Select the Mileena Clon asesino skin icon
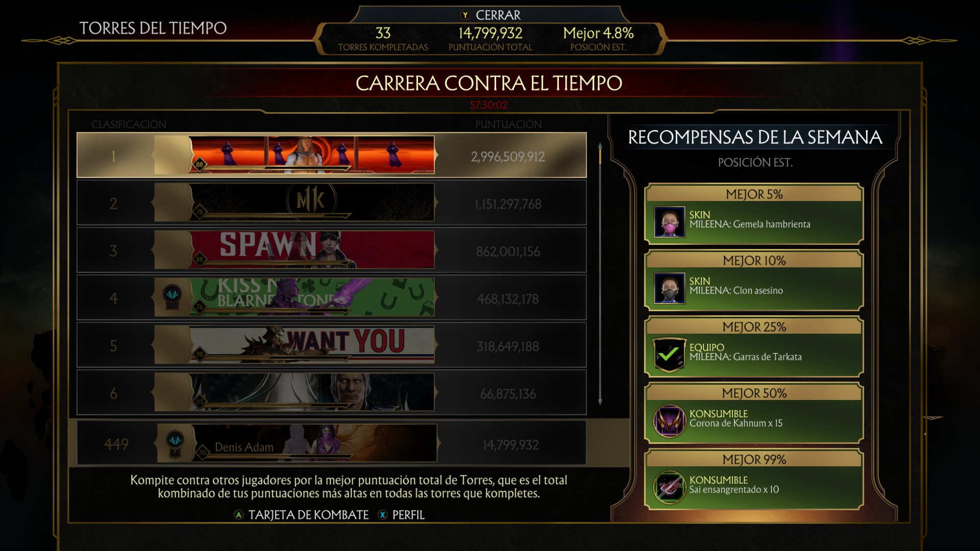 tap(669, 288)
